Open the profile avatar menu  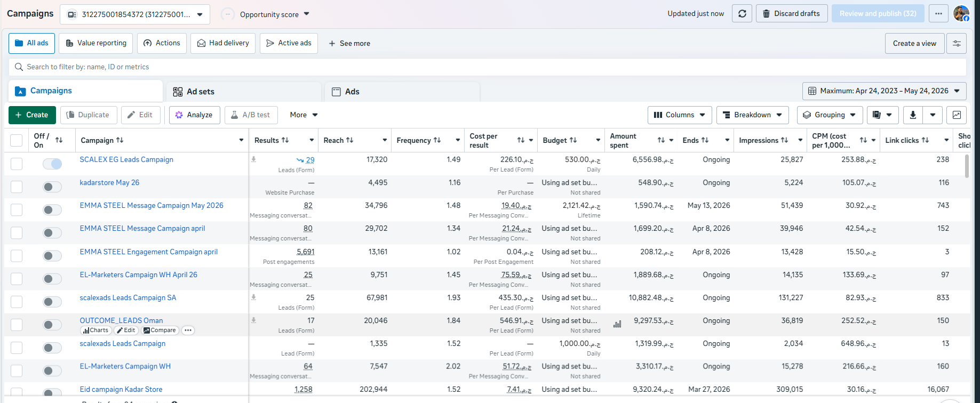click(x=961, y=13)
